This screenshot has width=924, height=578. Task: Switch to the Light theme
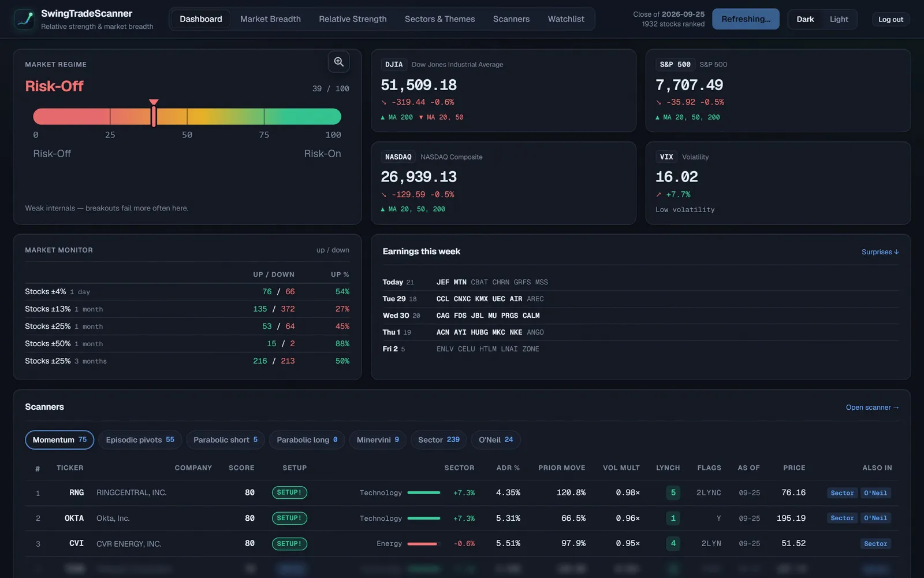tap(839, 19)
